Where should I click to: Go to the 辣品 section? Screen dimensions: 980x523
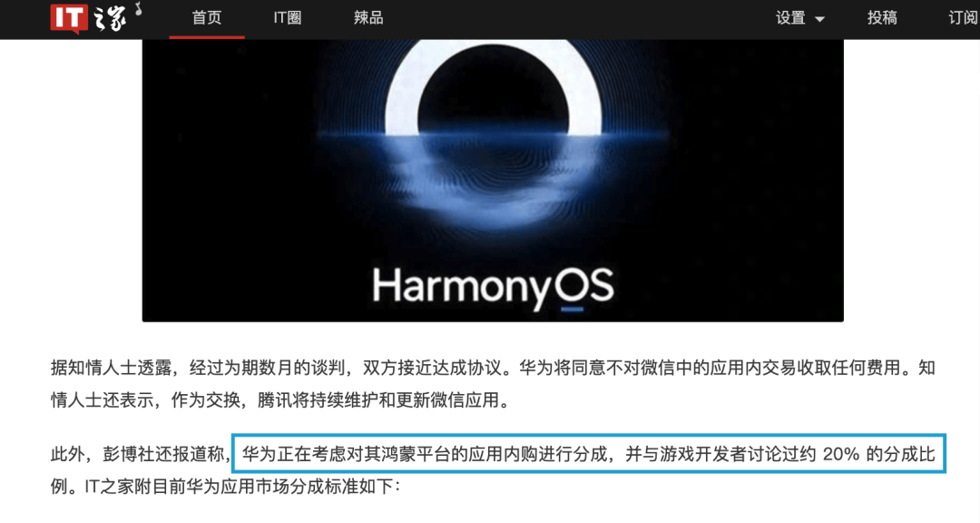(368, 18)
